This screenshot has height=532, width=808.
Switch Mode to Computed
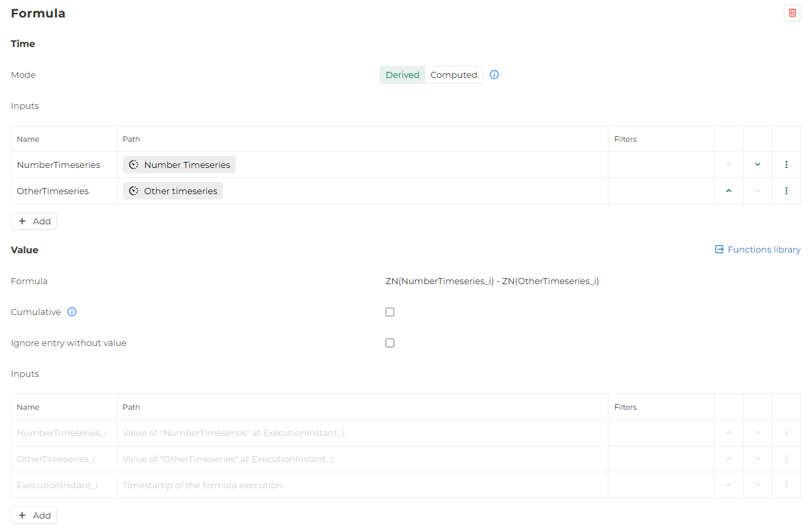(453, 75)
